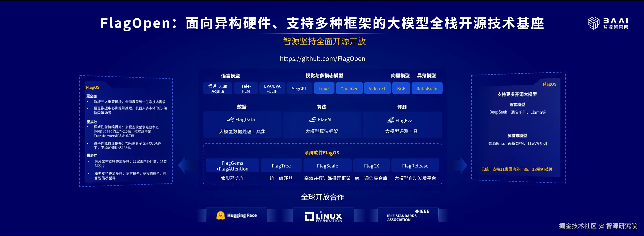This screenshot has height=236, width=644.
Task: Click the 芯片架构支持更加多样 bullet line
Action: [131, 163]
